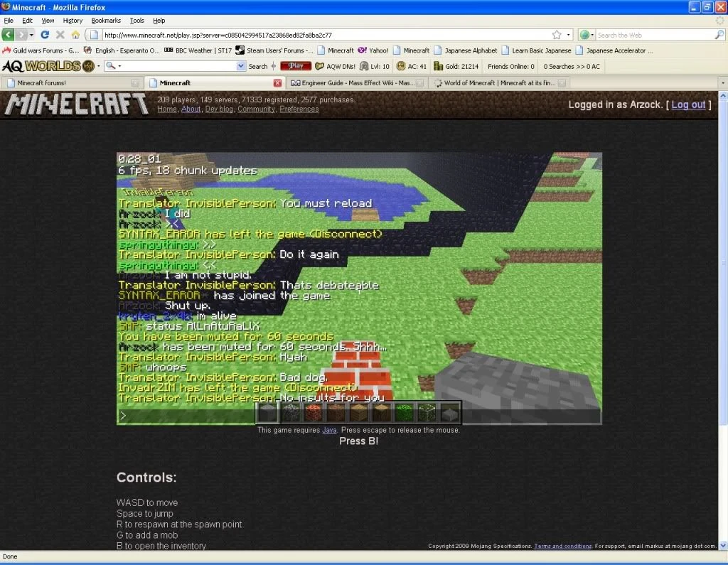
Task: Open the Yahoo! bookmark
Action: pyautogui.click(x=373, y=50)
